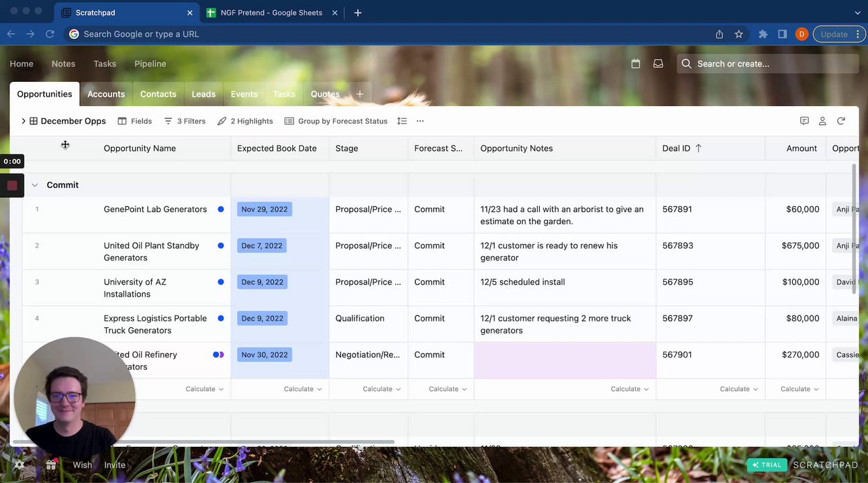Open the 3 Filters button
The width and height of the screenshot is (868, 483).
[x=185, y=121]
